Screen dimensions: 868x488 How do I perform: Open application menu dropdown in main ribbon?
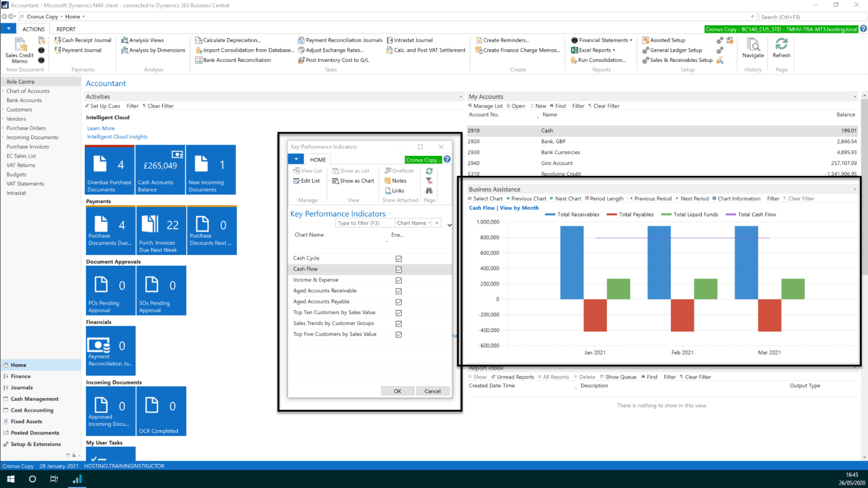(9, 29)
